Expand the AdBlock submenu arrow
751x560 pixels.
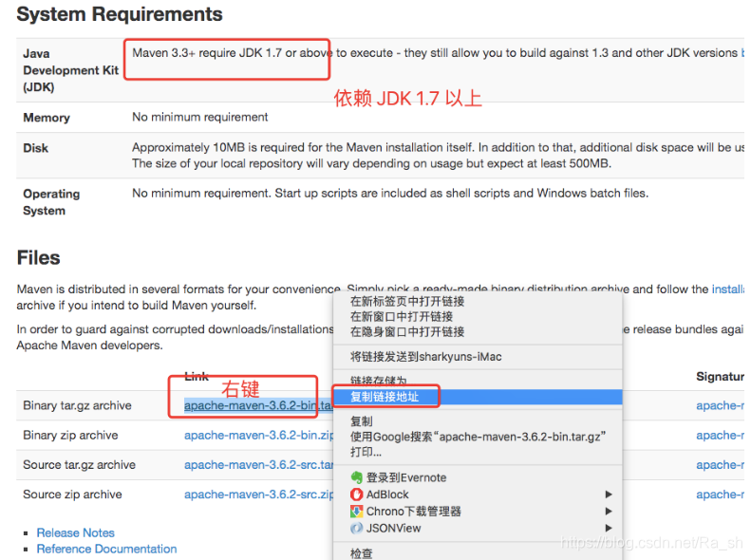click(x=609, y=494)
